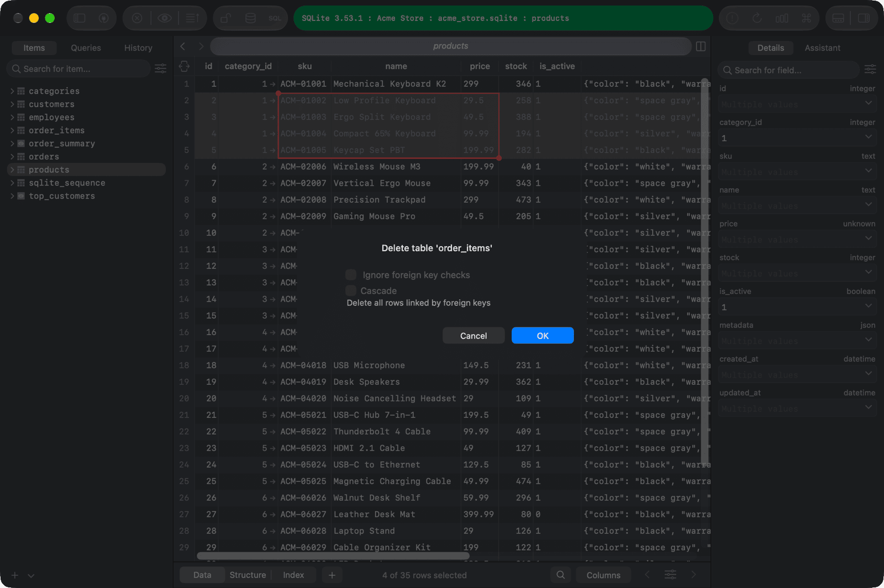This screenshot has width=884, height=588.
Task: Open the database cylinder icon
Action: pos(250,18)
